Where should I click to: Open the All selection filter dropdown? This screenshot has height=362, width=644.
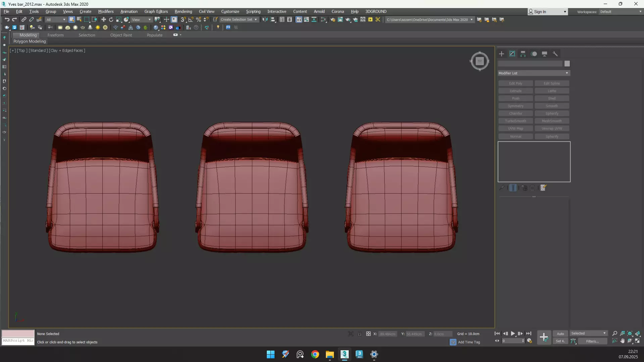(56, 19)
